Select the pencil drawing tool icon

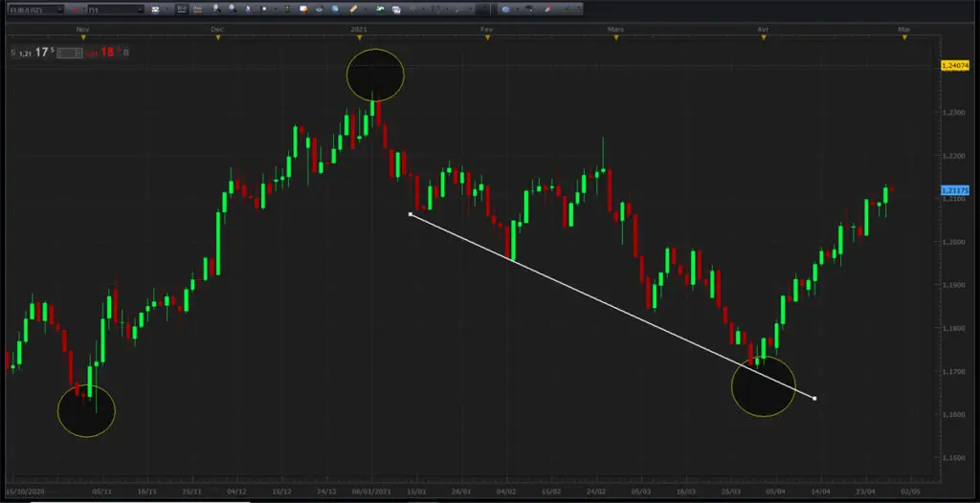coord(352,10)
